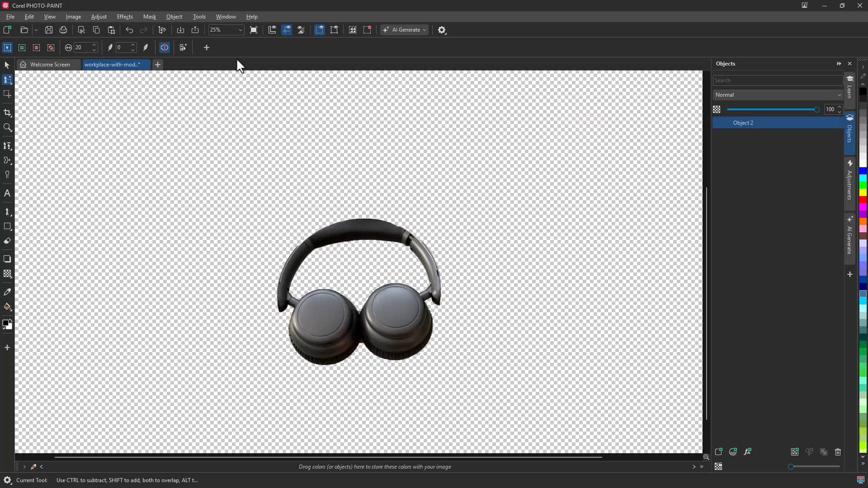
Task: Delete Object 2 using the trash icon
Action: pos(838,452)
